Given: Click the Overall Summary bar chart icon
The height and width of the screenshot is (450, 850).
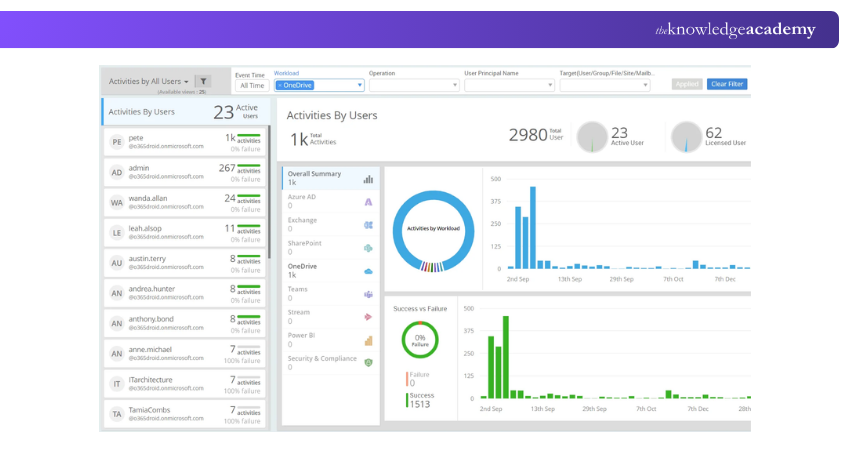Looking at the screenshot, I should click(368, 179).
